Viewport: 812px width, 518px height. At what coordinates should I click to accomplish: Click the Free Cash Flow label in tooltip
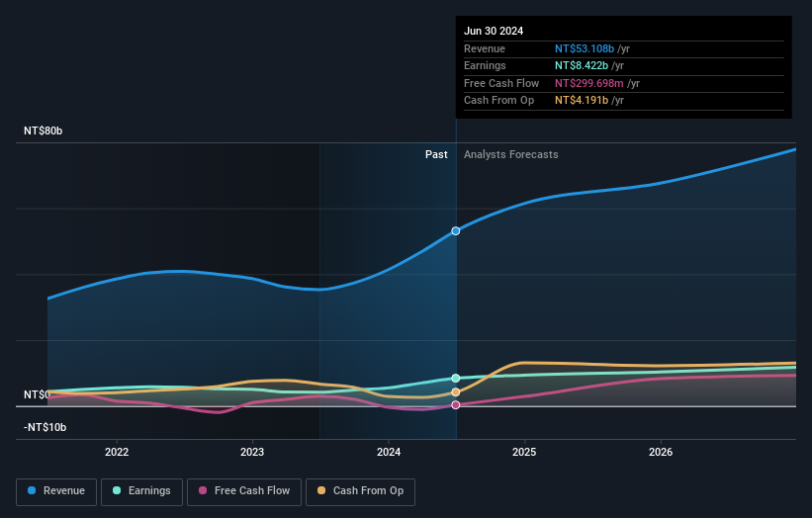501,83
